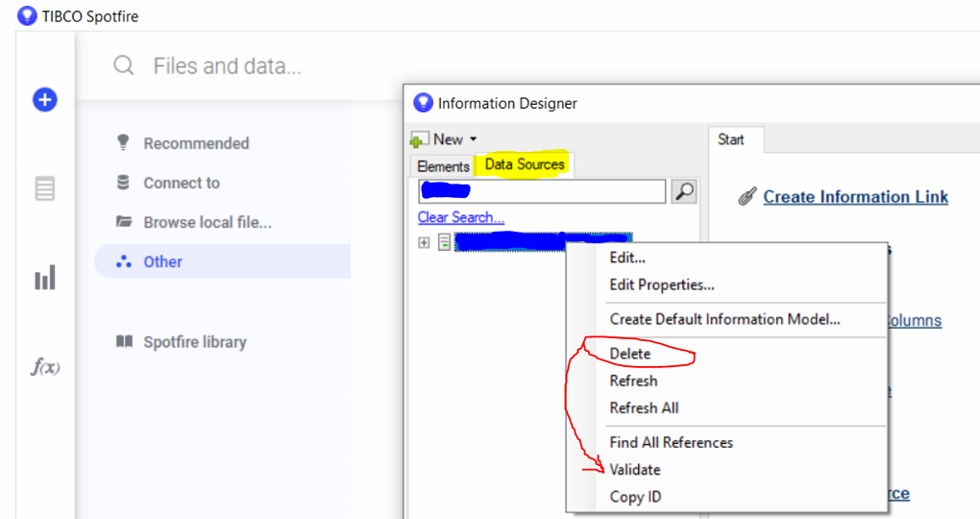The width and height of the screenshot is (980, 519).
Task: Click the blue plus add-data icon
Action: (45, 99)
